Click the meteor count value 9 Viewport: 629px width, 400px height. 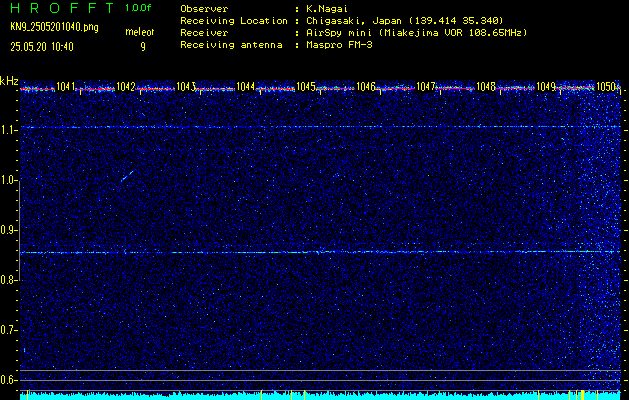(x=143, y=47)
